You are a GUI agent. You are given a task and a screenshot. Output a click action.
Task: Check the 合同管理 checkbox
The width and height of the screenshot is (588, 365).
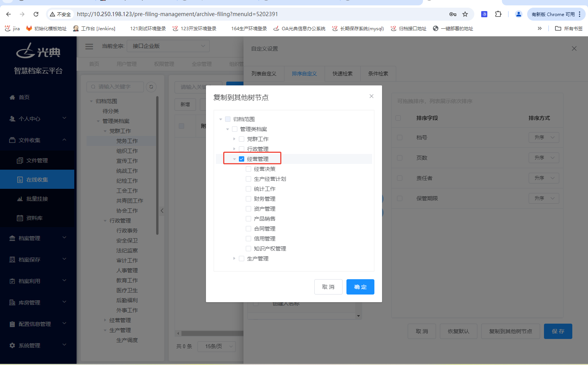point(248,229)
